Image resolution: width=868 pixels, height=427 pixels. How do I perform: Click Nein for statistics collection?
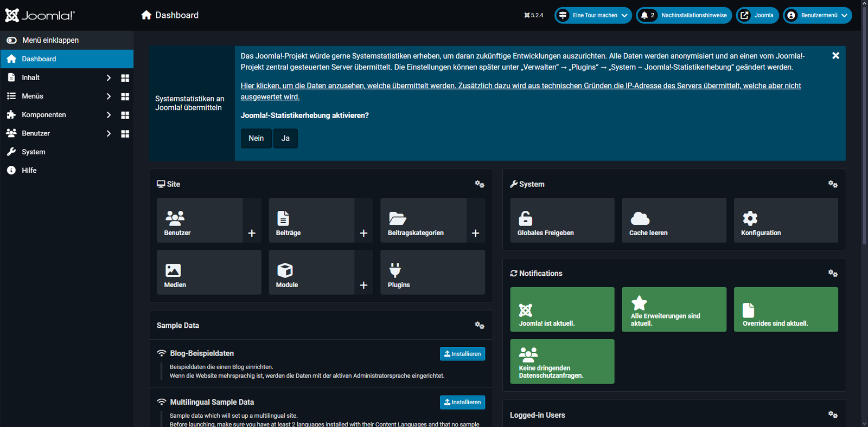click(256, 138)
